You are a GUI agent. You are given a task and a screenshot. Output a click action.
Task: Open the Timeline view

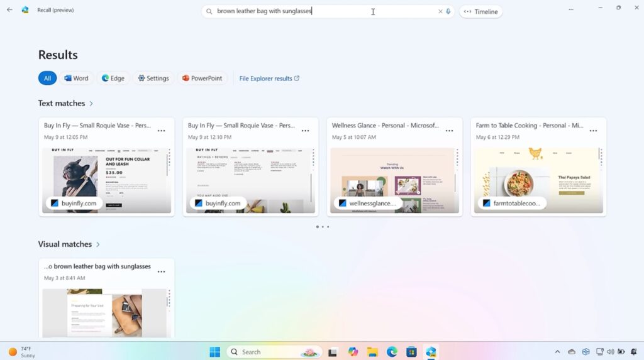point(480,11)
